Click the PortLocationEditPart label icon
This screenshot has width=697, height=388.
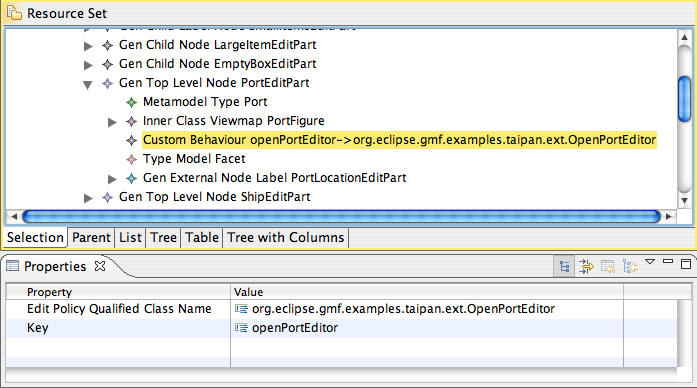tap(131, 179)
